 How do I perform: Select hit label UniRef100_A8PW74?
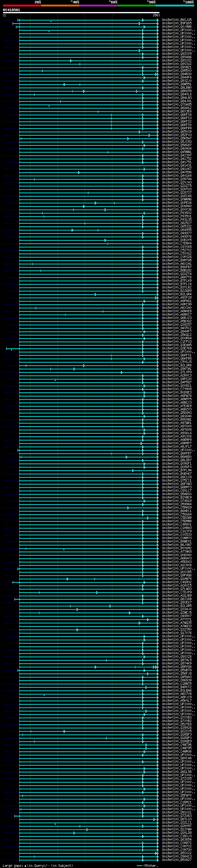[x=177, y=396]
